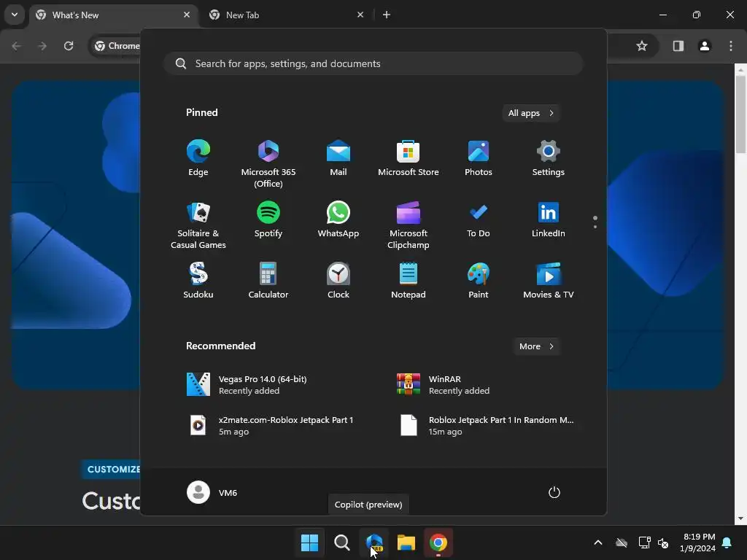The width and height of the screenshot is (747, 560).
Task: Show More recommended items
Action: tap(536, 346)
